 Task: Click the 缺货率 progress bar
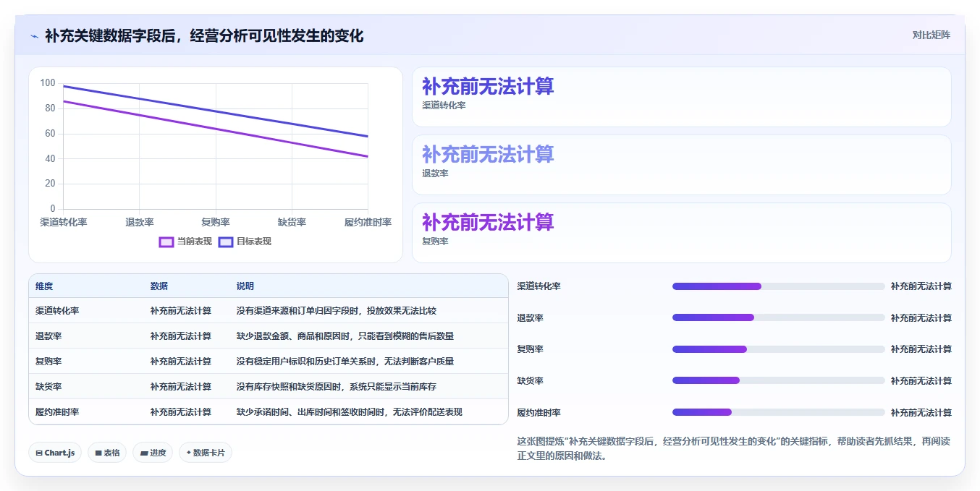click(x=779, y=380)
